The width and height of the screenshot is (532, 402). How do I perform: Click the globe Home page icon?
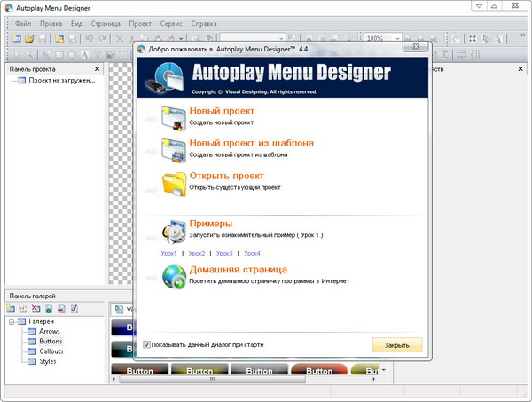click(x=174, y=277)
